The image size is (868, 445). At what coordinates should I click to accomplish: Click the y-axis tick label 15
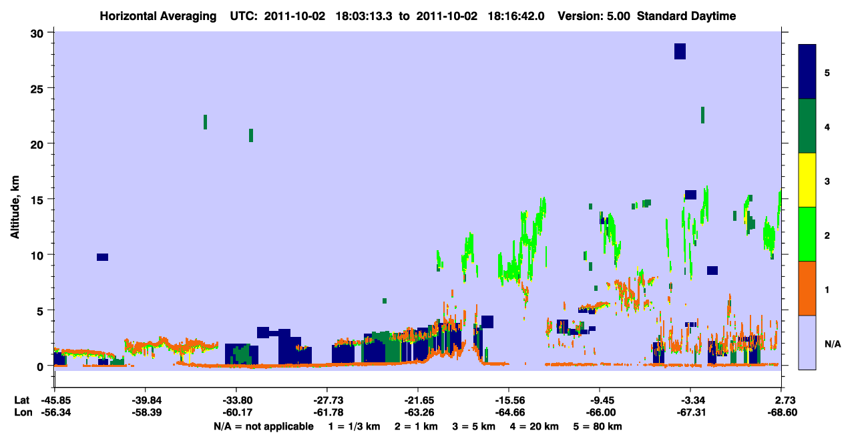pos(39,199)
